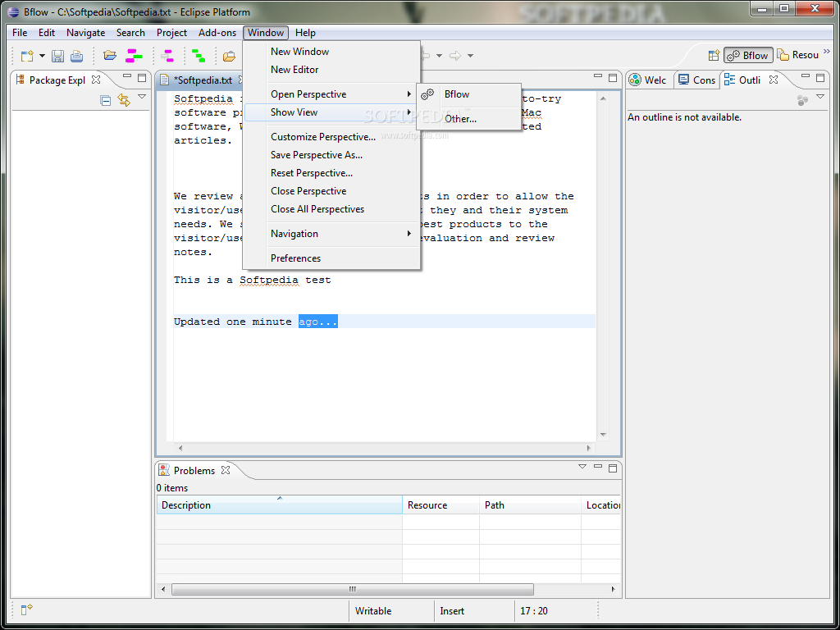The height and width of the screenshot is (630, 840).
Task: Switch to the Welc tab
Action: click(x=648, y=80)
